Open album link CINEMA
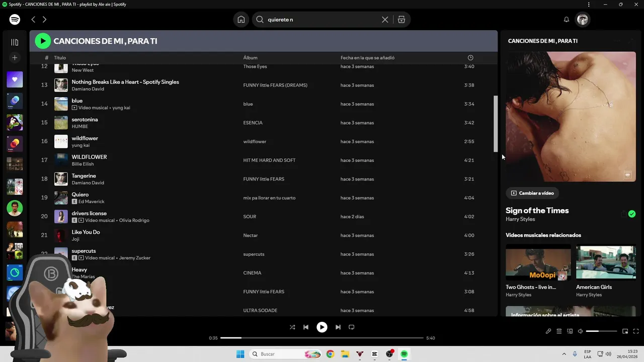This screenshot has width=644, height=362. (252, 273)
